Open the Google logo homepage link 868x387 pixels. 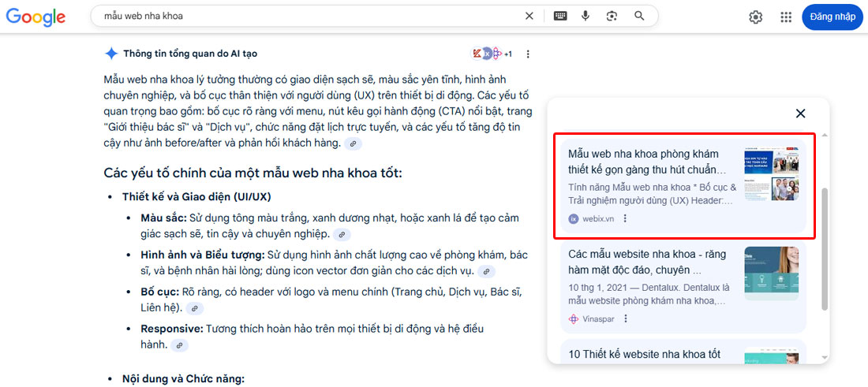pos(36,17)
